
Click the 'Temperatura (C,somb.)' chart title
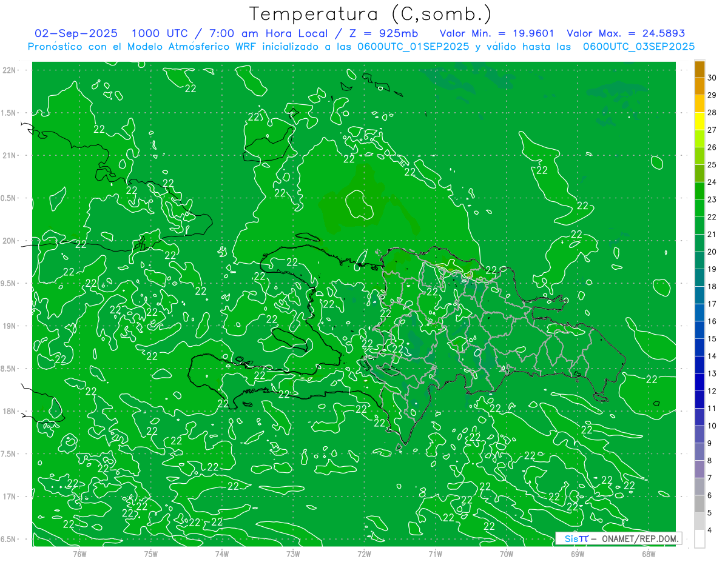click(x=371, y=14)
